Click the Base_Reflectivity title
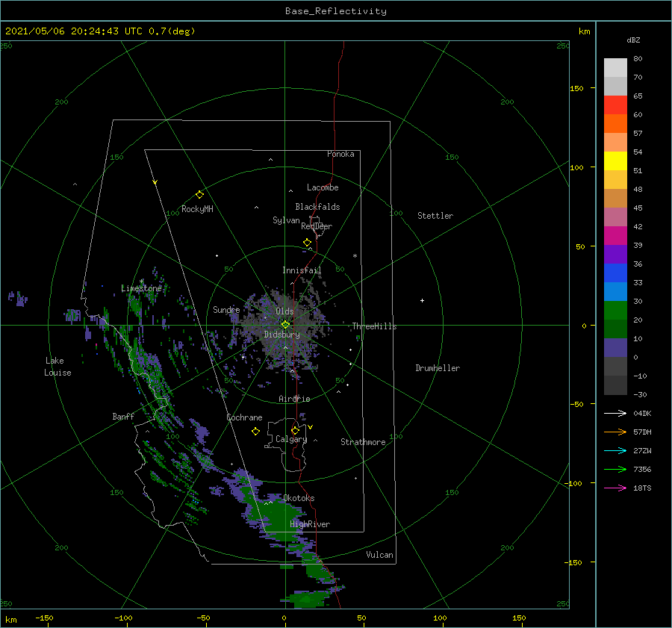The height and width of the screenshot is (628, 672). click(336, 11)
